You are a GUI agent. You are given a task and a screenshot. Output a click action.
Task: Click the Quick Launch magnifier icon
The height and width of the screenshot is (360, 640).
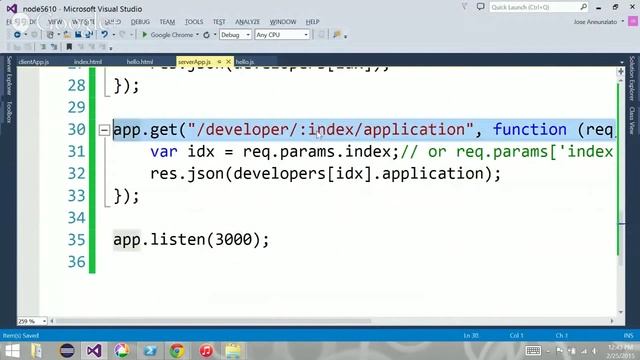click(584, 7)
